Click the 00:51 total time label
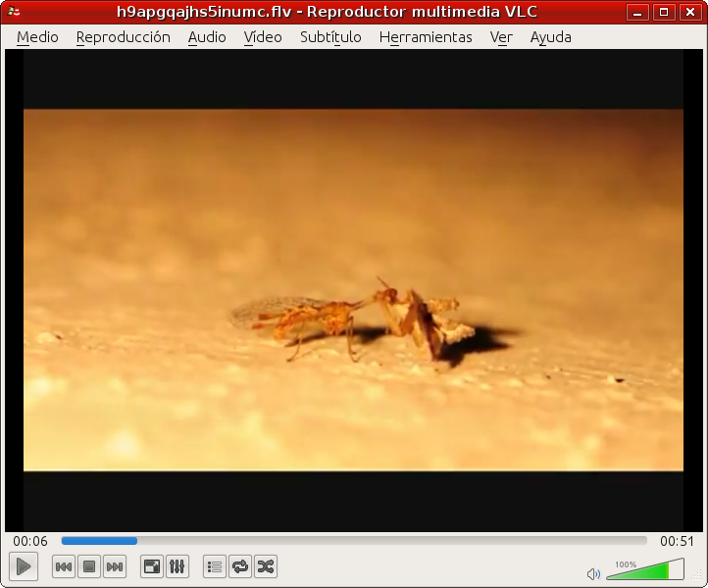 [x=677, y=541]
